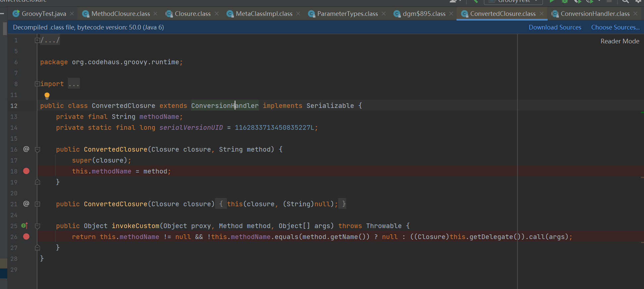
Task: Click line number 29 in the gutter
Action: click(x=14, y=269)
